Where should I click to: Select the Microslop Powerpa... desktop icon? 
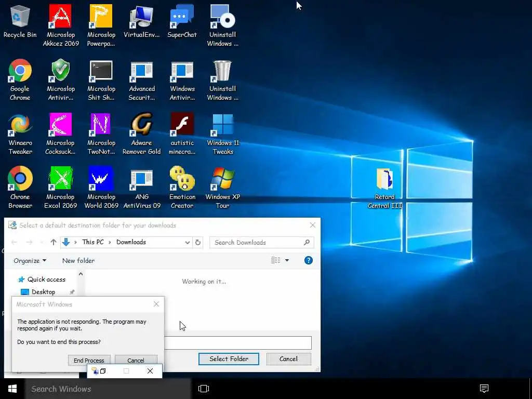coord(101,25)
